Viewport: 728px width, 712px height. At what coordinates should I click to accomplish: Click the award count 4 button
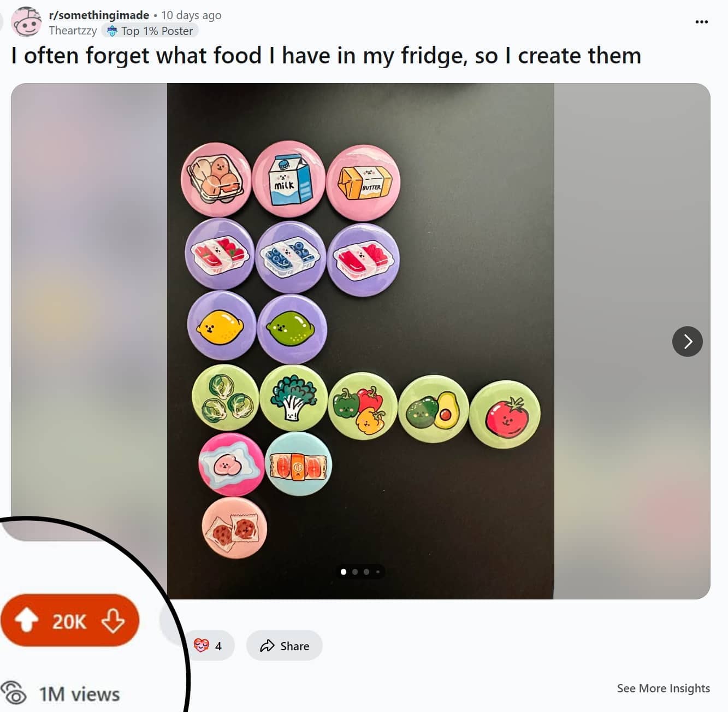[x=208, y=646]
